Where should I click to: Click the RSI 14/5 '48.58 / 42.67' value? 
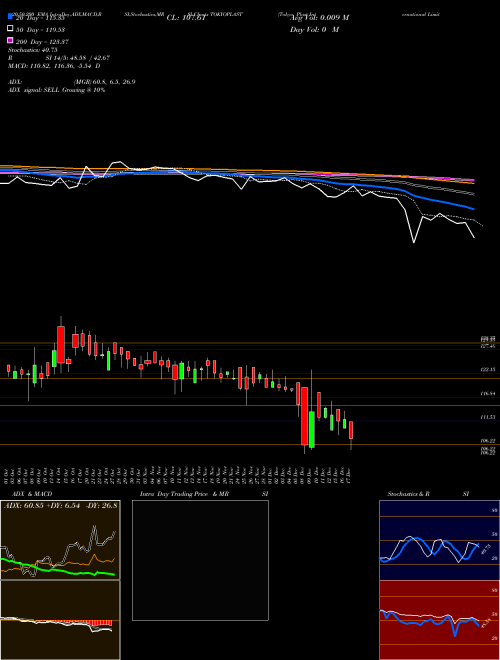(x=86, y=58)
